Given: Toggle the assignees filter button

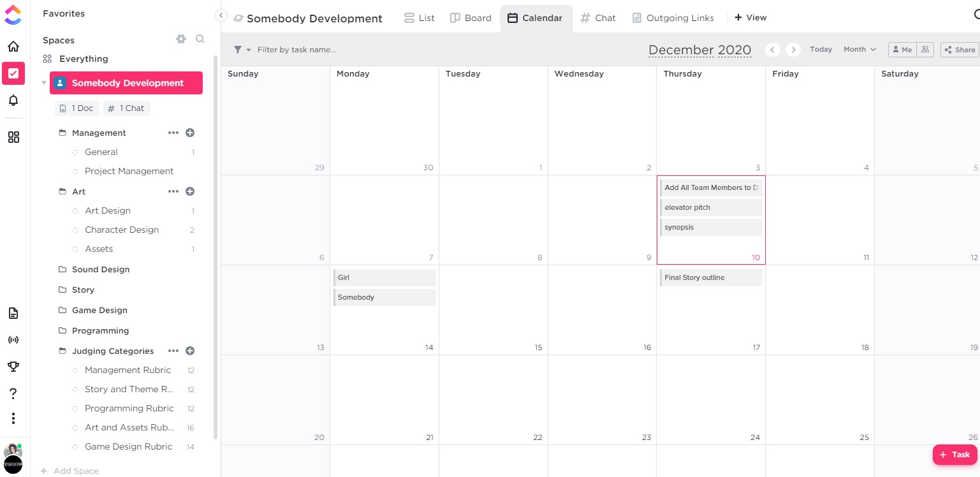Looking at the screenshot, I should [925, 50].
